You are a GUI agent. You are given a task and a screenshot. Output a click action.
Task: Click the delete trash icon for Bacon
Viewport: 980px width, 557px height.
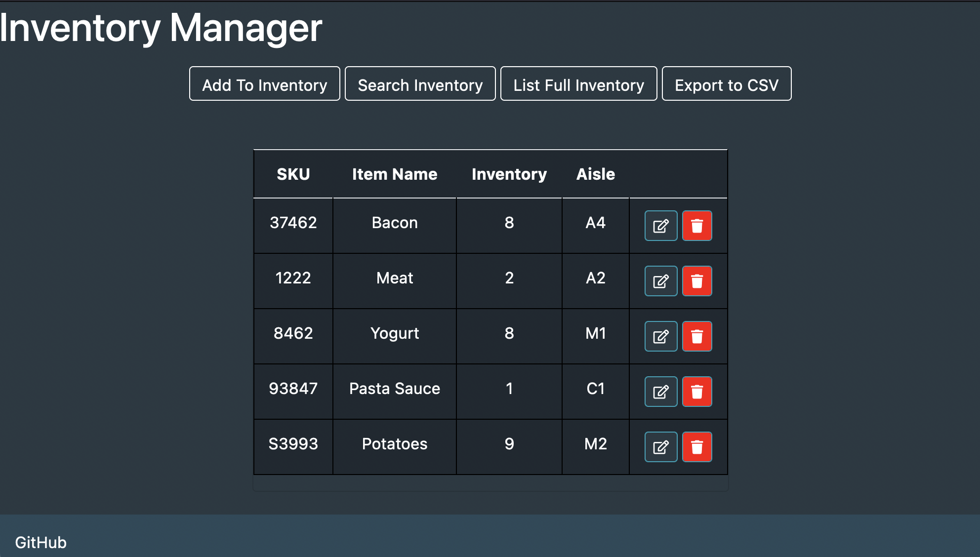point(697,225)
